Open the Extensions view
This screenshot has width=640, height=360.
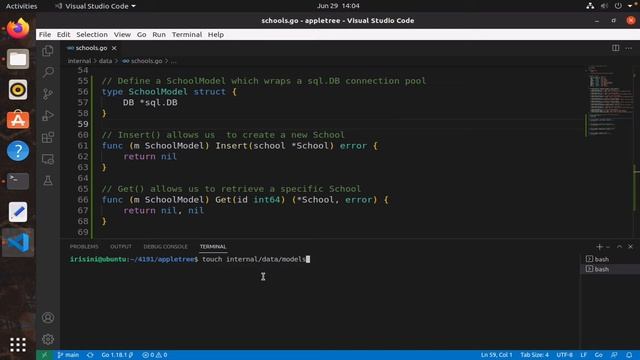pyautogui.click(x=48, y=137)
